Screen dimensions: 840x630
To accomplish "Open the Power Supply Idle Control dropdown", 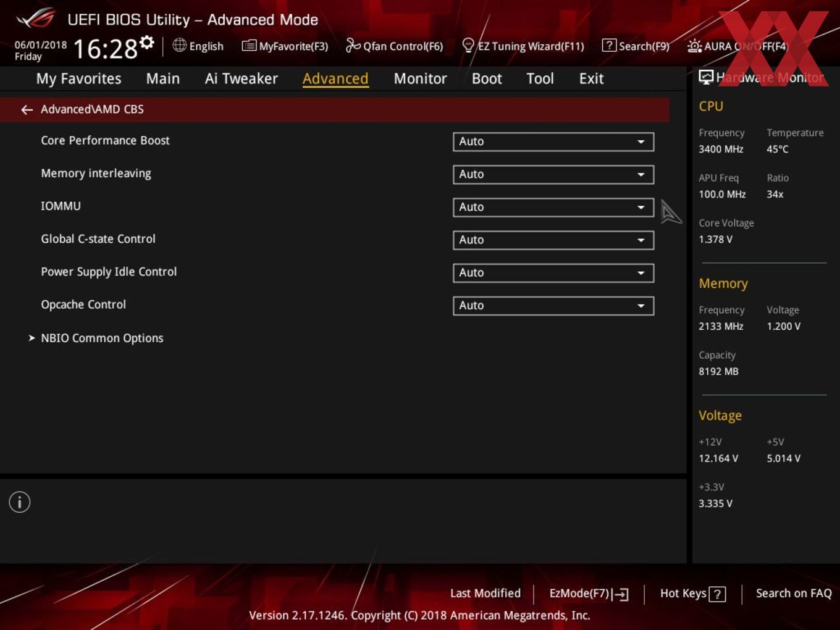I will click(x=553, y=272).
